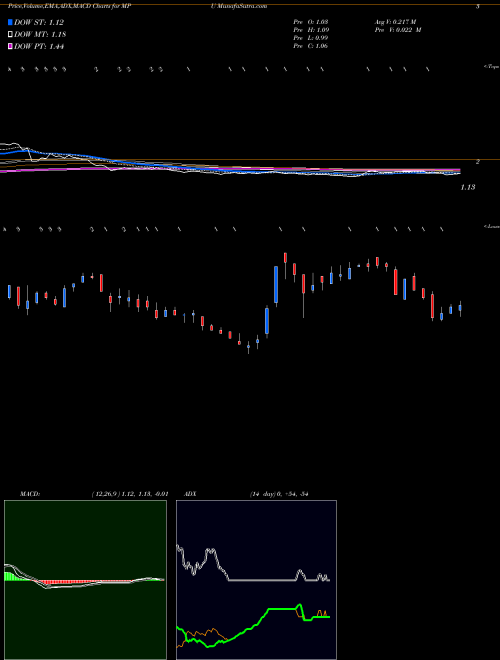Image resolution: width=500 pixels, height=660 pixels.
Task: Click the magenta DOW PT legend swatch
Action: 11,47
